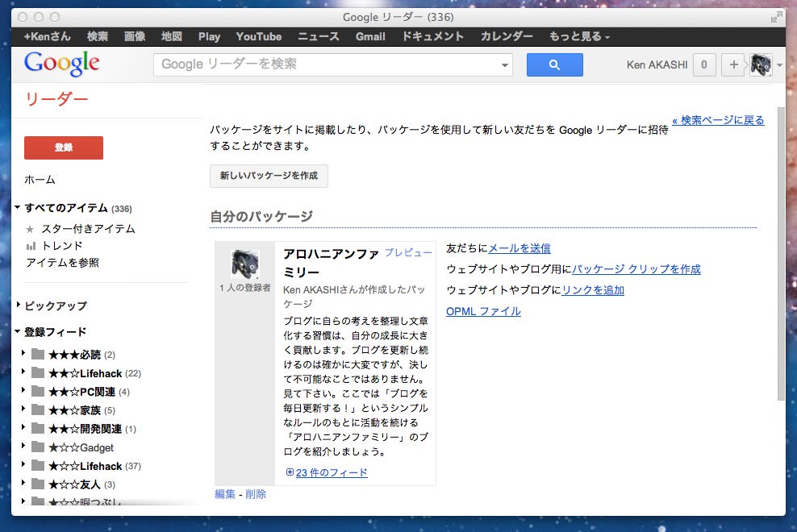The height and width of the screenshot is (532, 797).
Task: Expand the ★☆☆友人 folder arrow
Action: (23, 483)
